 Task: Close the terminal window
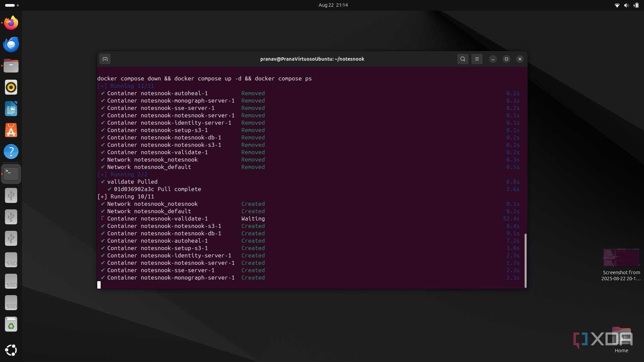coord(520,59)
